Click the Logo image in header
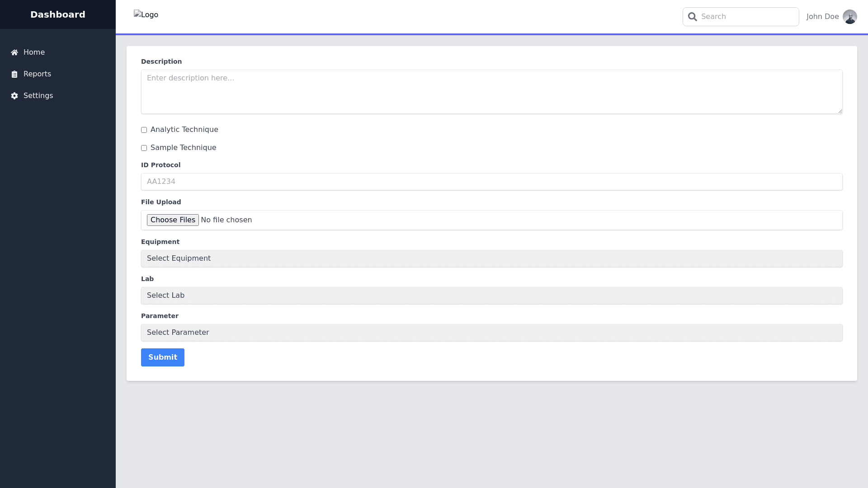The width and height of the screenshot is (868, 488). coord(146,15)
